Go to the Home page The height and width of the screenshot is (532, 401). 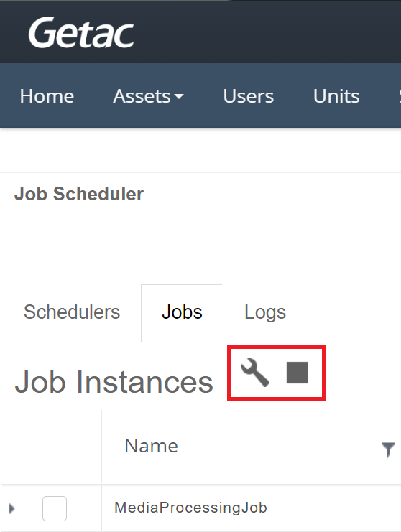47,96
